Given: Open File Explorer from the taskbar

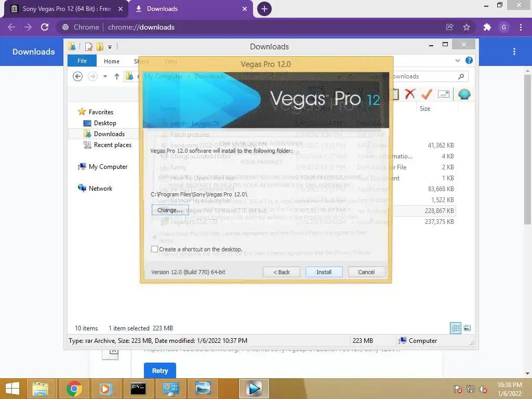Looking at the screenshot, I should [41, 389].
